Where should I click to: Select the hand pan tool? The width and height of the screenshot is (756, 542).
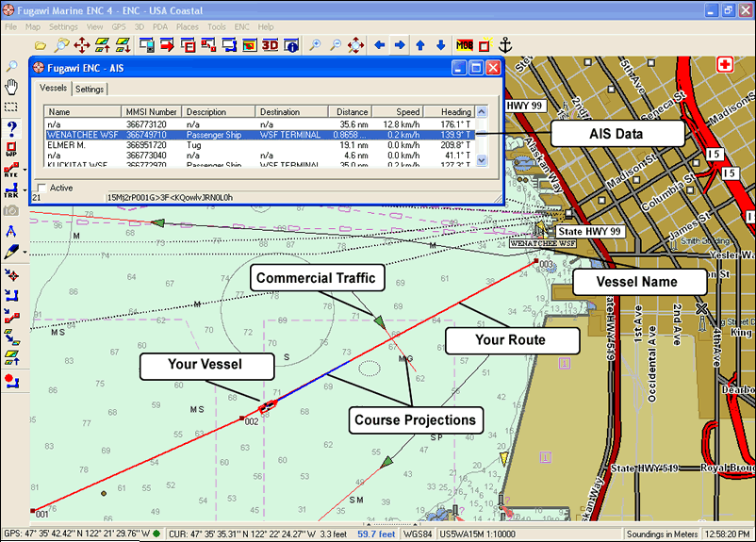(12, 87)
